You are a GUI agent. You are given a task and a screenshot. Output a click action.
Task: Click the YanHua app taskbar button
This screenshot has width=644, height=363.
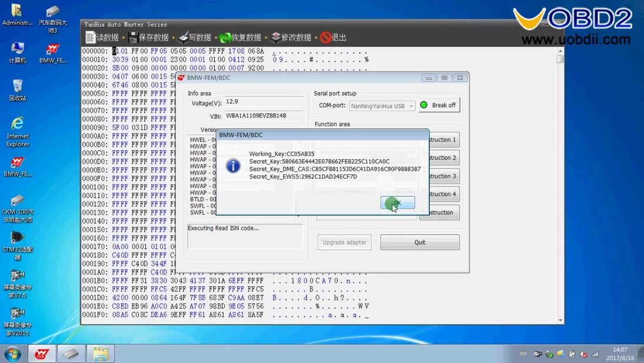pos(42,354)
